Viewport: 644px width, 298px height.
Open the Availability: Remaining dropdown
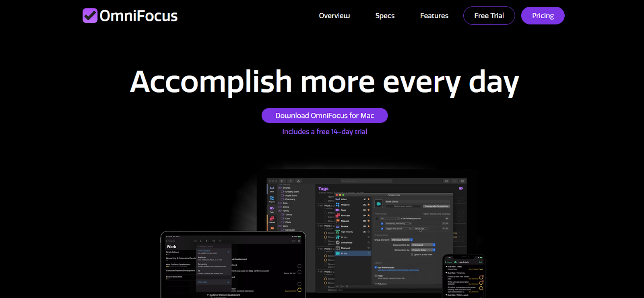(x=398, y=223)
